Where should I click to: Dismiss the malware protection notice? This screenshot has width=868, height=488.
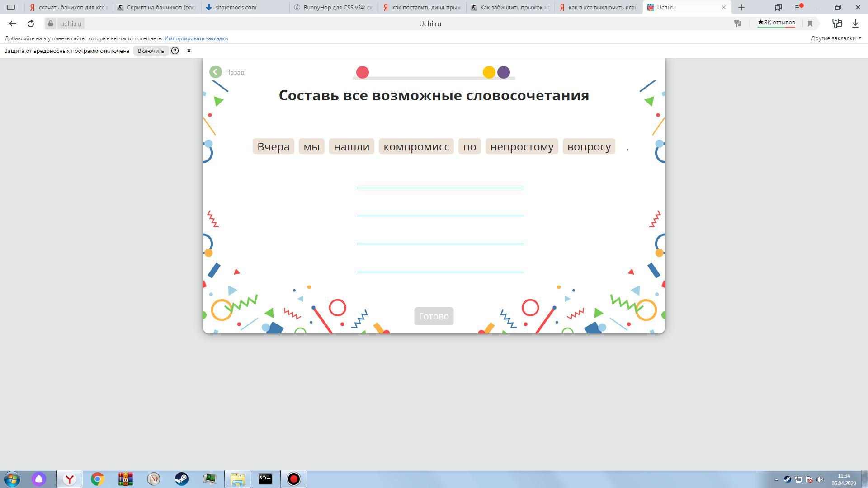tap(189, 51)
